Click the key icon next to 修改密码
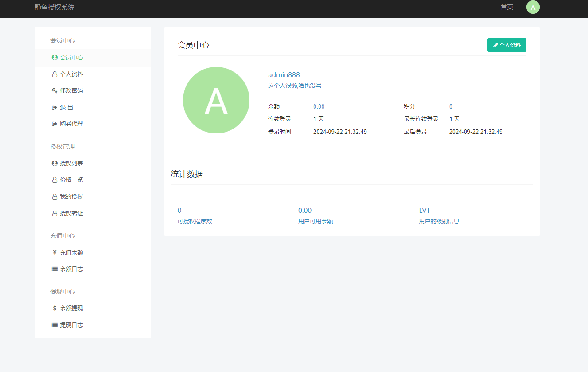This screenshot has width=588, height=372. 55,90
